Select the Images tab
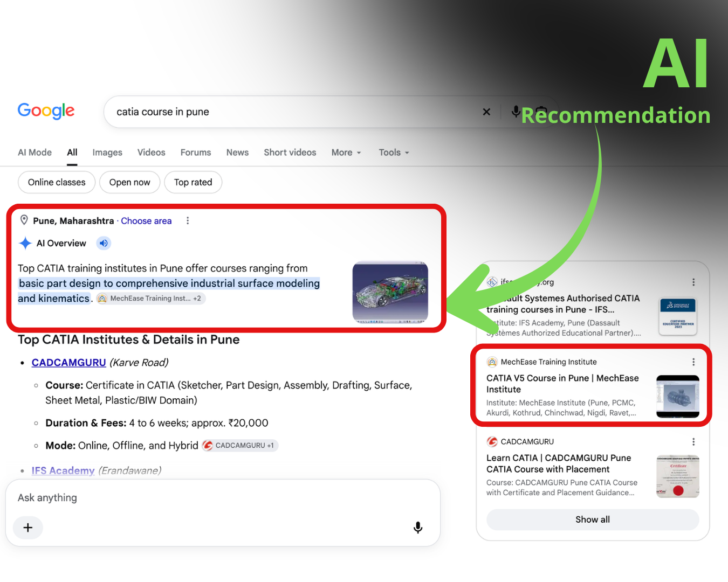Image resolution: width=728 pixels, height=582 pixels. coord(107,153)
